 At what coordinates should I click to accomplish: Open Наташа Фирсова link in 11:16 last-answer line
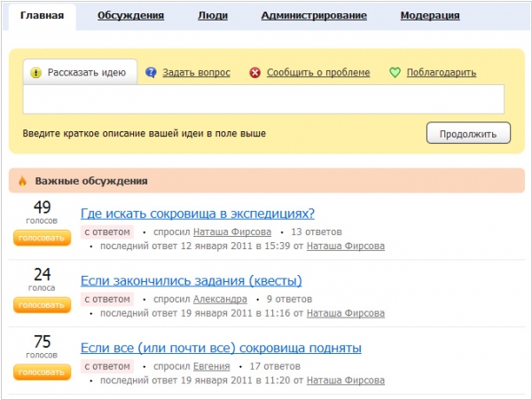tap(346, 313)
